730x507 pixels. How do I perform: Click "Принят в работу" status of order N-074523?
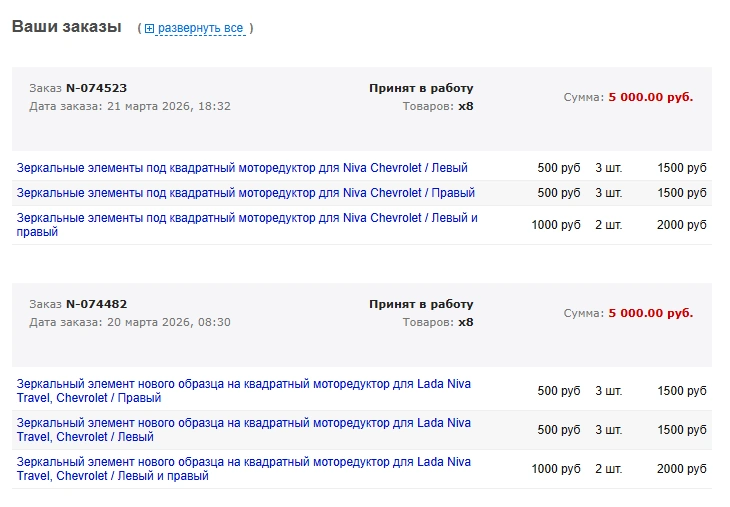tap(421, 88)
